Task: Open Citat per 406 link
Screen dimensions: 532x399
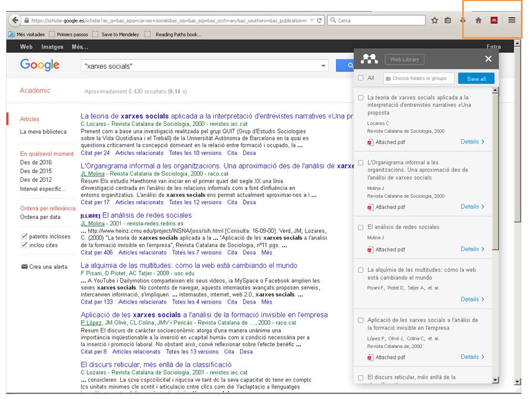Action: click(96, 253)
